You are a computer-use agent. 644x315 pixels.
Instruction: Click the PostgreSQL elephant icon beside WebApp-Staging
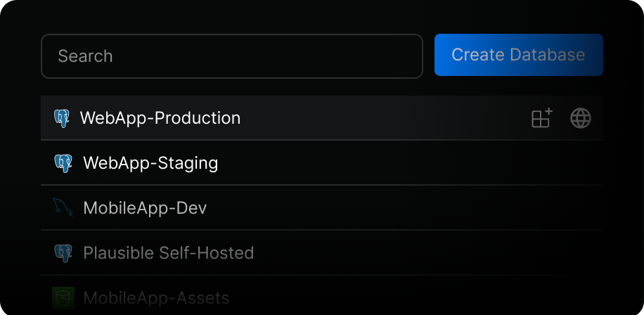pos(63,163)
